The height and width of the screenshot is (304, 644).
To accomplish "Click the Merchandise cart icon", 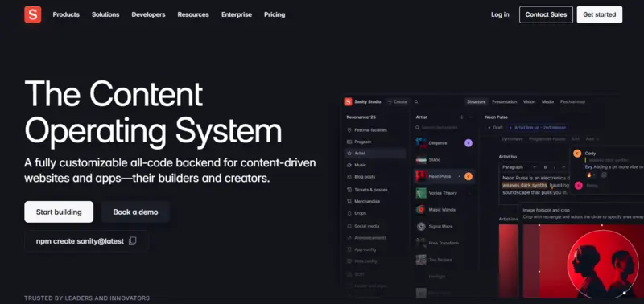I will point(349,201).
